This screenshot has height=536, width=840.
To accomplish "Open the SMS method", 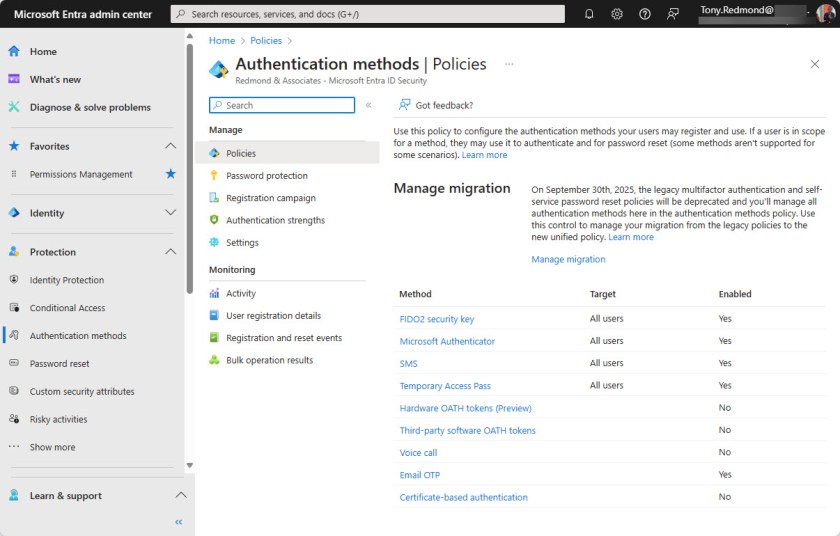I will pos(408,364).
